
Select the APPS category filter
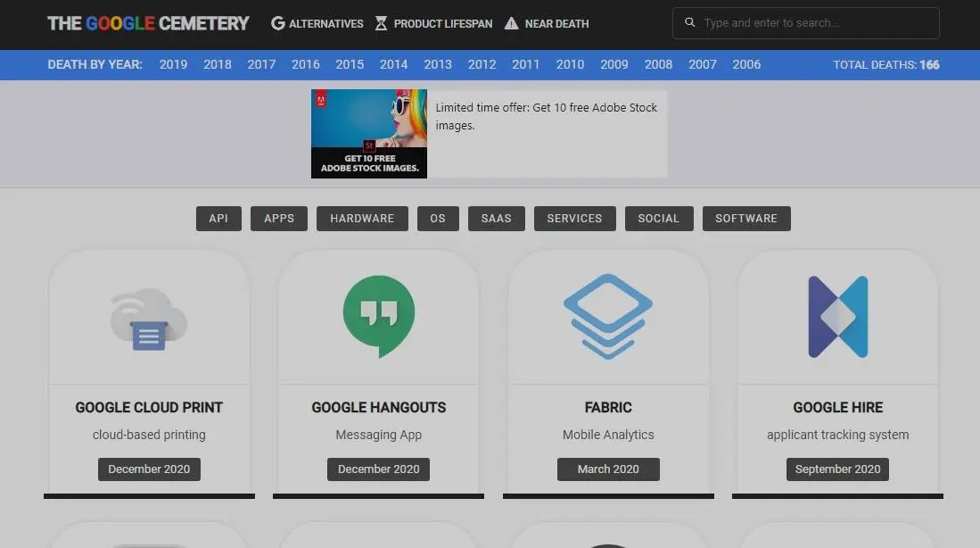pyautogui.click(x=279, y=219)
